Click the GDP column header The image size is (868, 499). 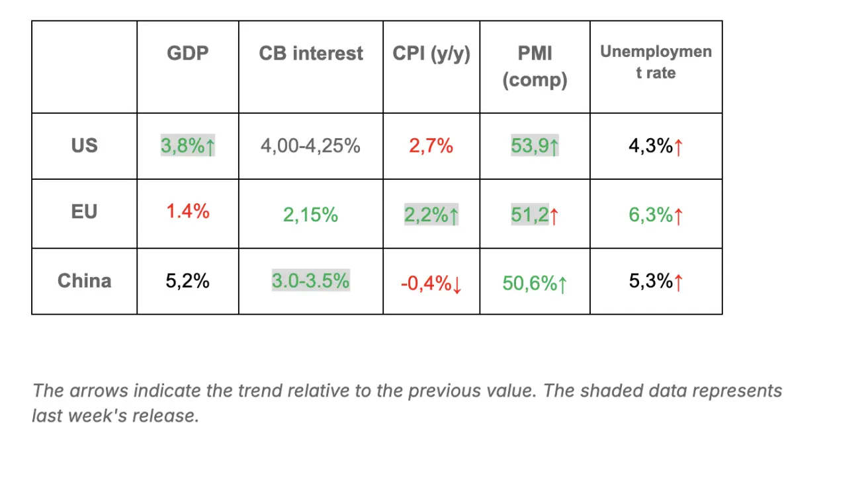coord(188,54)
